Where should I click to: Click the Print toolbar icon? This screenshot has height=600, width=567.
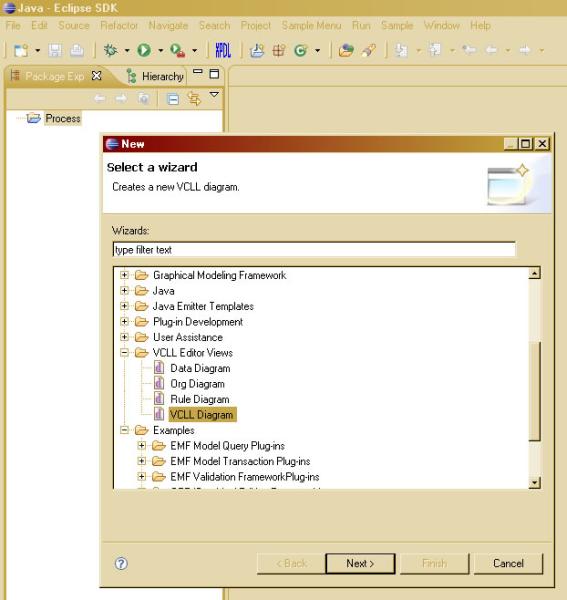click(77, 50)
